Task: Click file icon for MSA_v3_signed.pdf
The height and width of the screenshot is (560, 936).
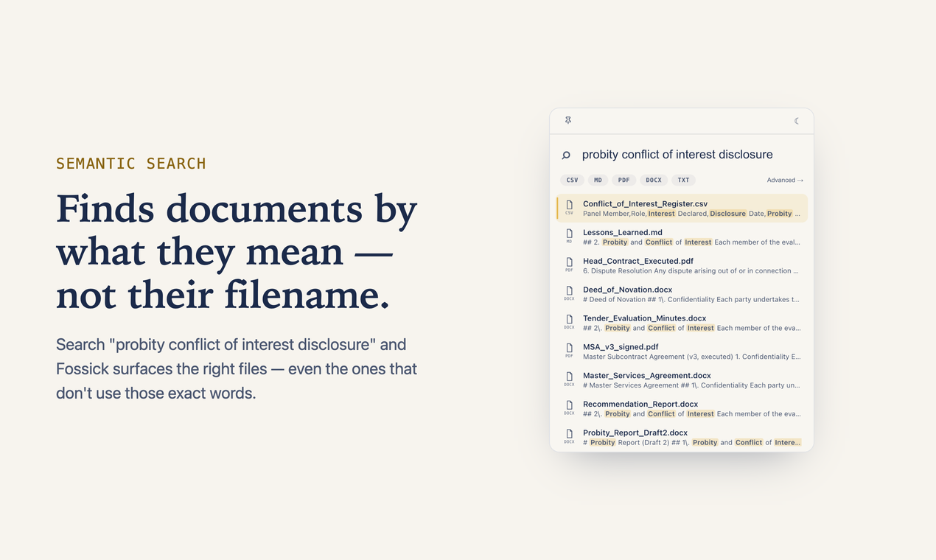Action: pos(569,349)
